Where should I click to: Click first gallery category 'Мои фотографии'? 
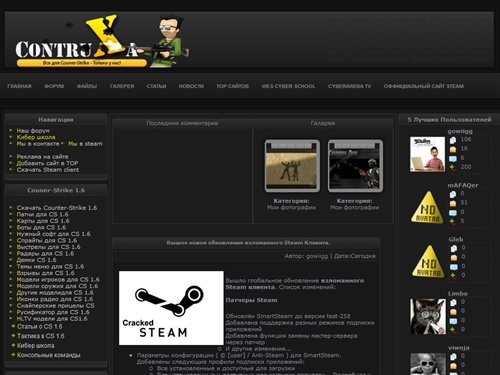coord(291,207)
